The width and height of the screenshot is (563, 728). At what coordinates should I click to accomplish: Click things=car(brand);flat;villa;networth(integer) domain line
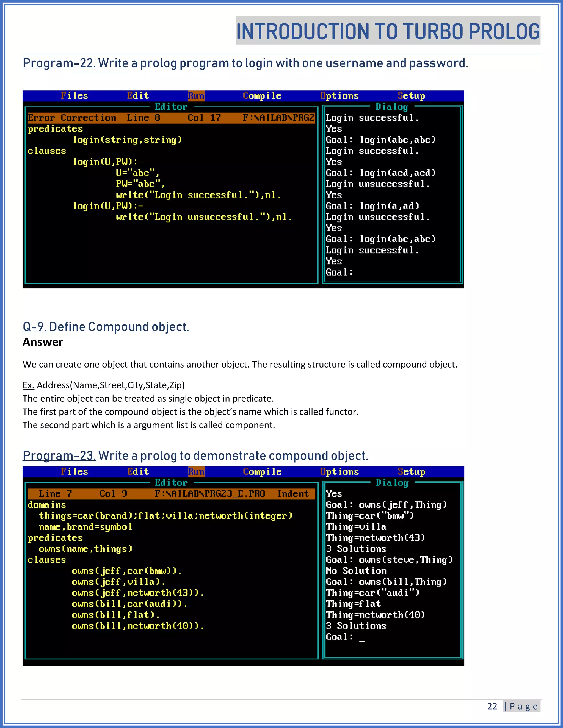166,516
